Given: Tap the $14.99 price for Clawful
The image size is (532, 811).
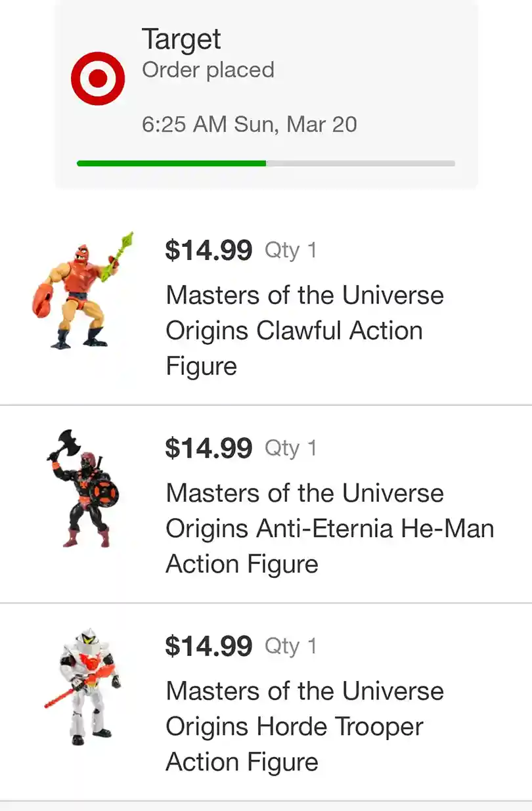Looking at the screenshot, I should pos(208,250).
